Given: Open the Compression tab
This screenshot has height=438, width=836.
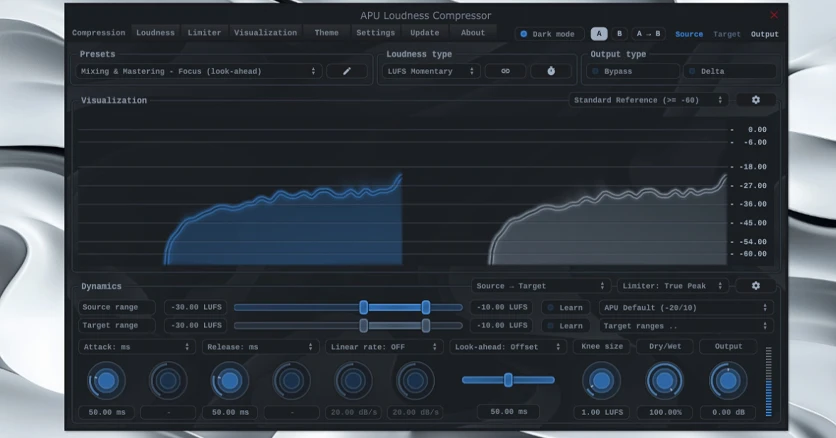Looking at the screenshot, I should click(x=99, y=33).
